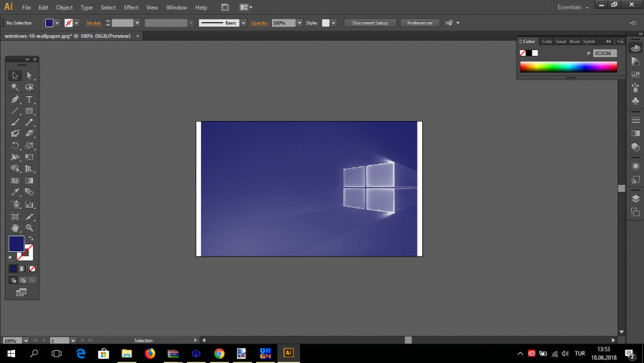Open the fill color dropdown in control bar
This screenshot has height=363, width=644.
[x=58, y=23]
